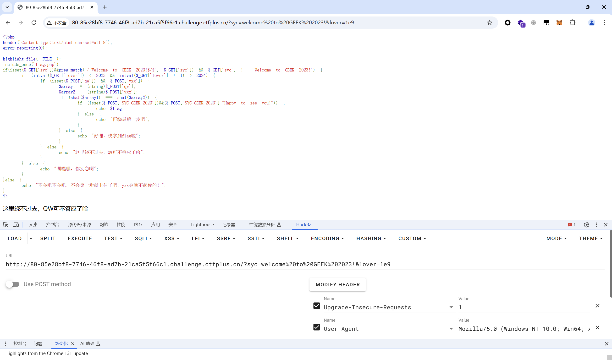Screen dimensions: 612x364
Task: Open the 内存 tab
Action: pyautogui.click(x=138, y=225)
